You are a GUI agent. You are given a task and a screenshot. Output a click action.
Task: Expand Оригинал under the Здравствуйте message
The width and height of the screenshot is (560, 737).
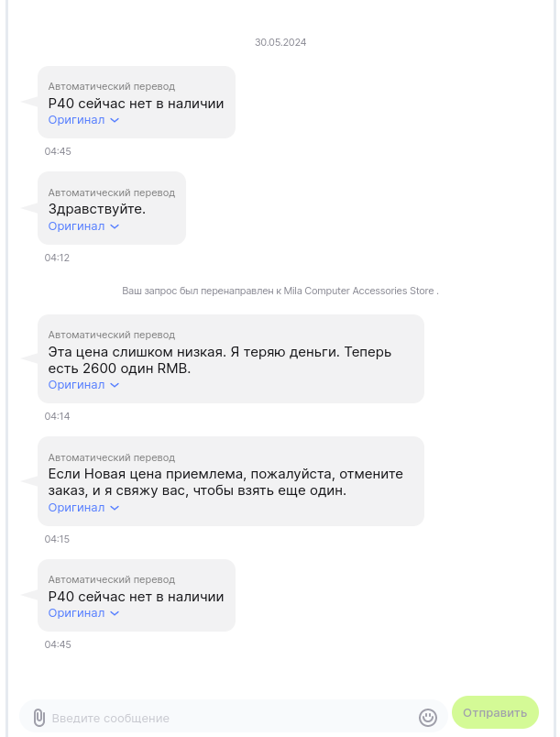click(83, 226)
